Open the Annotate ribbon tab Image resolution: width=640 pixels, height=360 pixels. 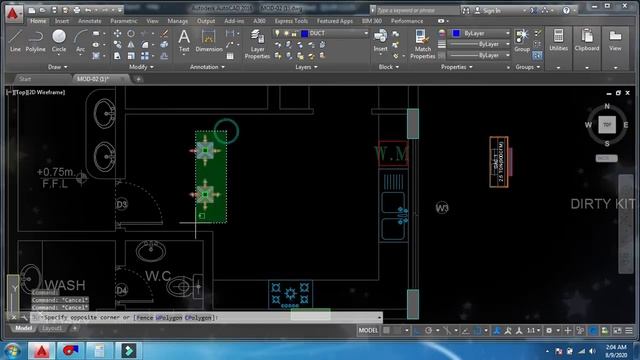89,21
